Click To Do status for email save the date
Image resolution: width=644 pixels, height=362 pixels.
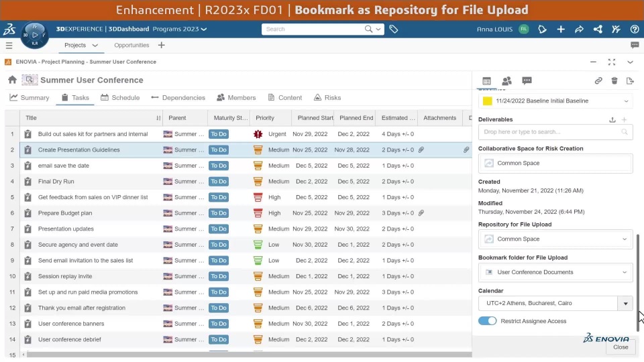219,166
